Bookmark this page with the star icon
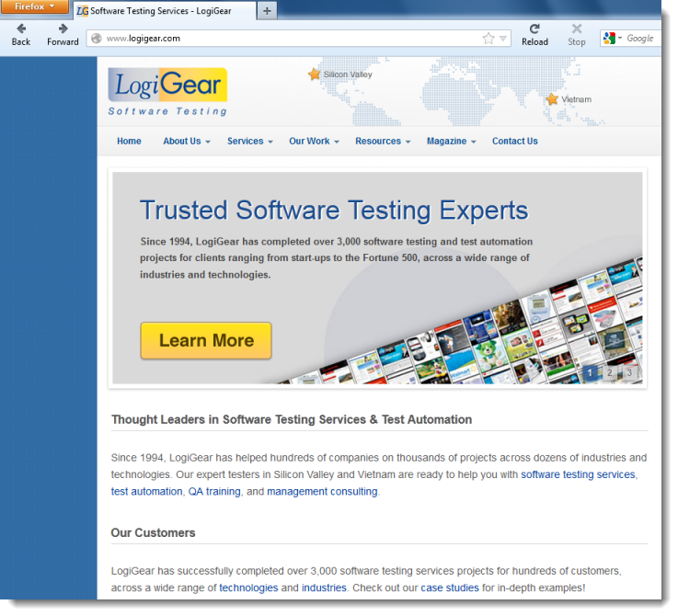This screenshot has height=616, width=678. pos(488,39)
